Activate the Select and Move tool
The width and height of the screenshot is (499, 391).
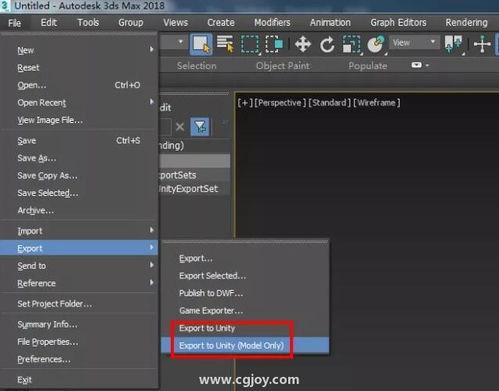point(303,44)
